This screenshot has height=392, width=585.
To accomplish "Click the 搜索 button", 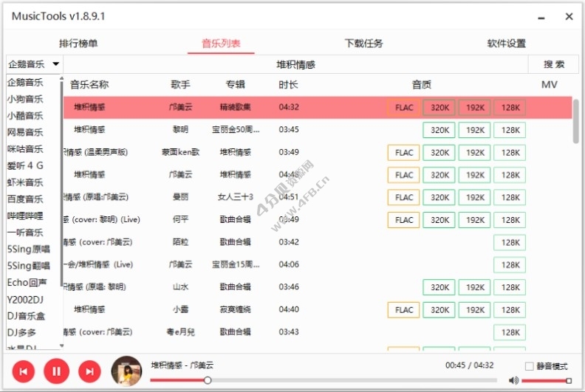I will 554,64.
